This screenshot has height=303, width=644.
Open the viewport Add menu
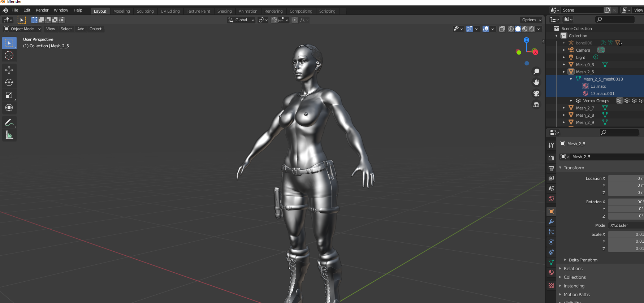click(81, 29)
